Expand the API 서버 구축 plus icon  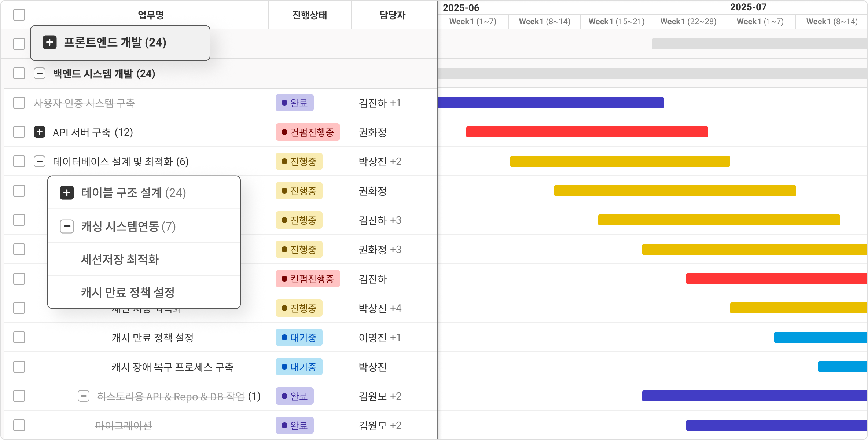(40, 132)
